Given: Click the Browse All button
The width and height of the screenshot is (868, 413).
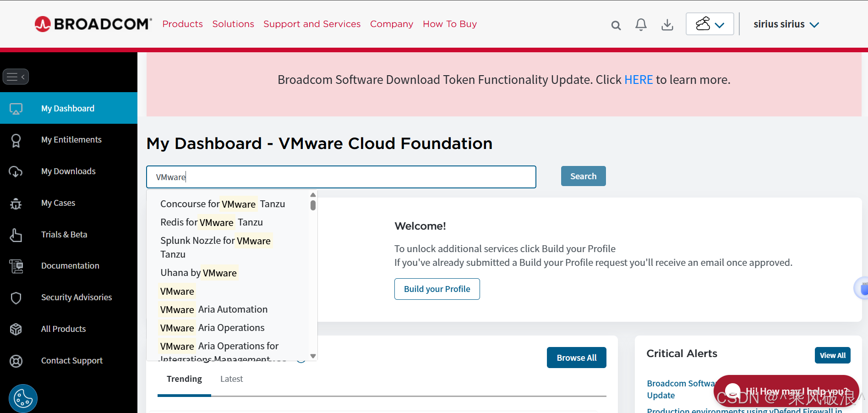Looking at the screenshot, I should (x=576, y=358).
